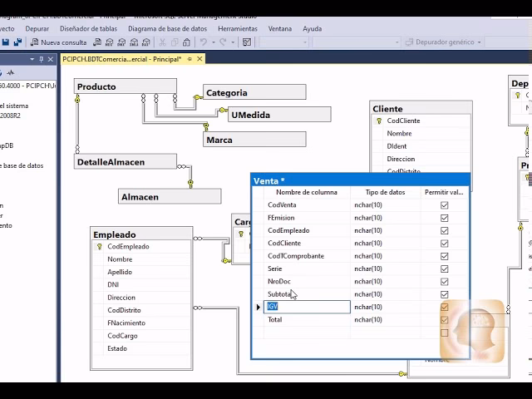Toggle allow nulls for CodEmpleado in Venta
Screen dimensions: 532x399
[x=444, y=231]
